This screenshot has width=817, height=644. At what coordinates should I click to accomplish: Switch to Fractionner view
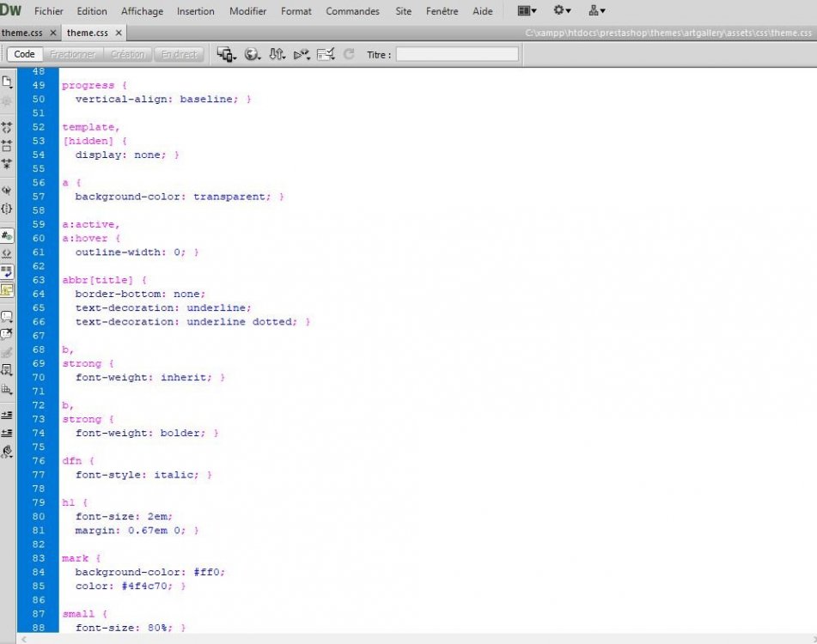72,54
